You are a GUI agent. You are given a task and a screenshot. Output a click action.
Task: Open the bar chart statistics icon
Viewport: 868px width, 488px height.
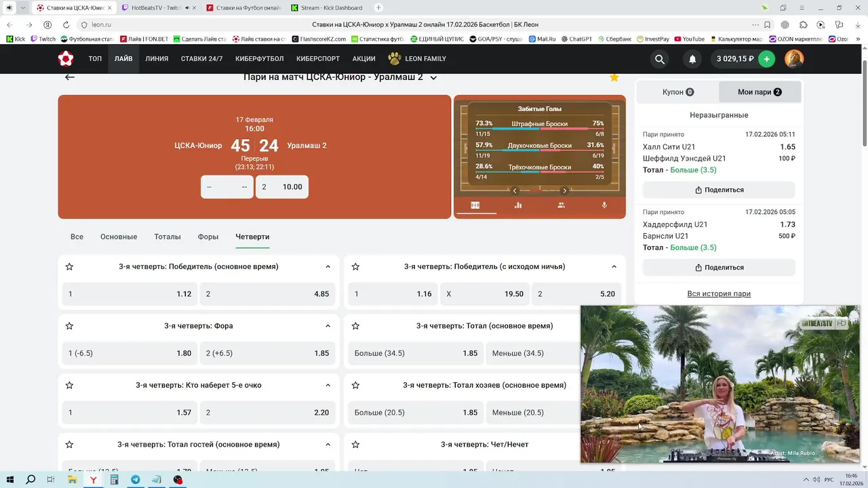coord(518,205)
